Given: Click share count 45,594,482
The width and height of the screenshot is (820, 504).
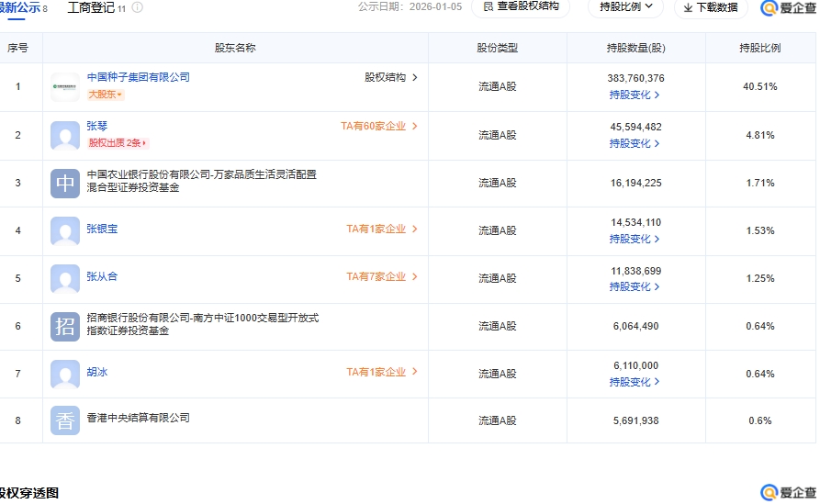Looking at the screenshot, I should (636, 127).
